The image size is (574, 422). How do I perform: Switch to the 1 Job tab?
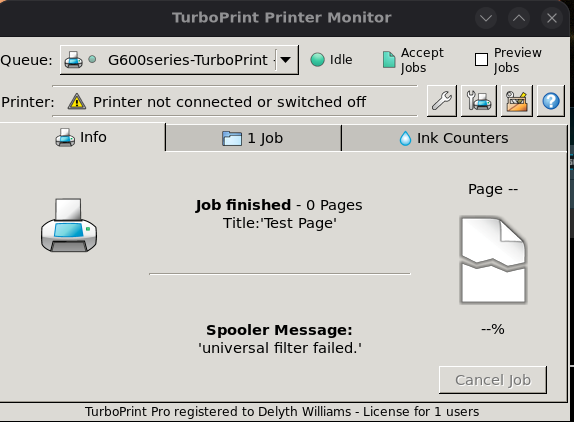tap(253, 138)
